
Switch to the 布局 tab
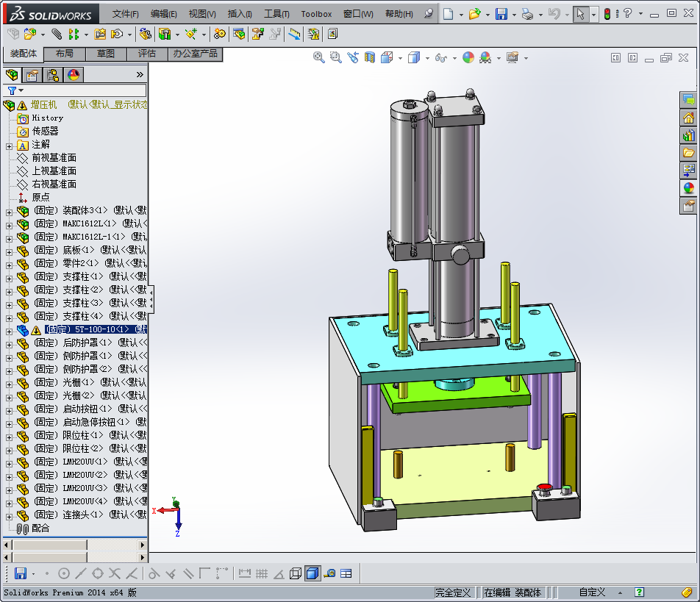(x=64, y=54)
